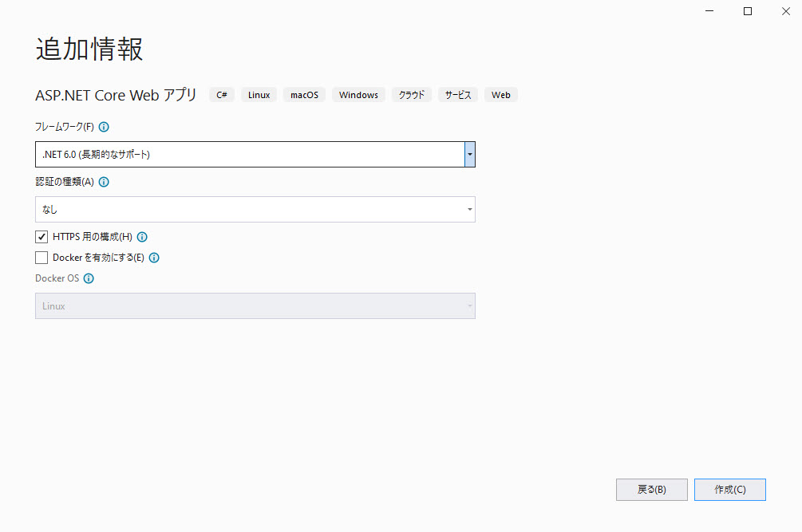
Task: Go back with the 戻る(B) button
Action: (651, 490)
